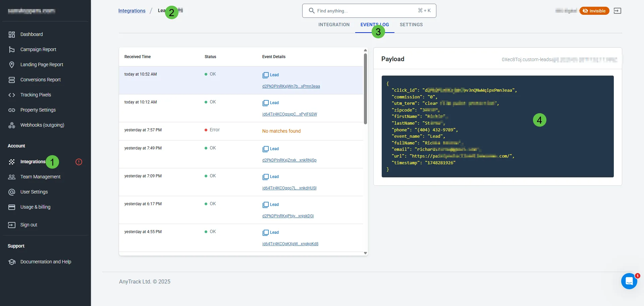Screen dimensions: 644x306
Task: Select the yesterday 7:57 PM Error event row
Action: [241, 131]
